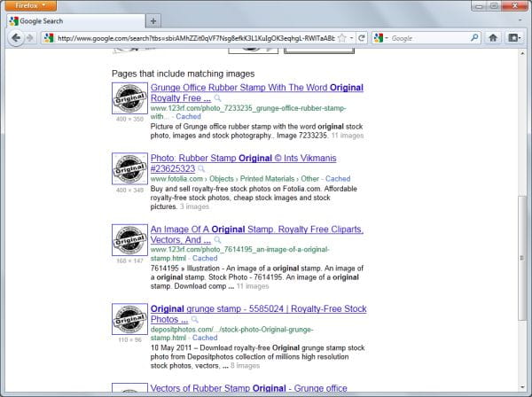Select the Google Search tab
The image size is (532, 397).
[x=75, y=21]
